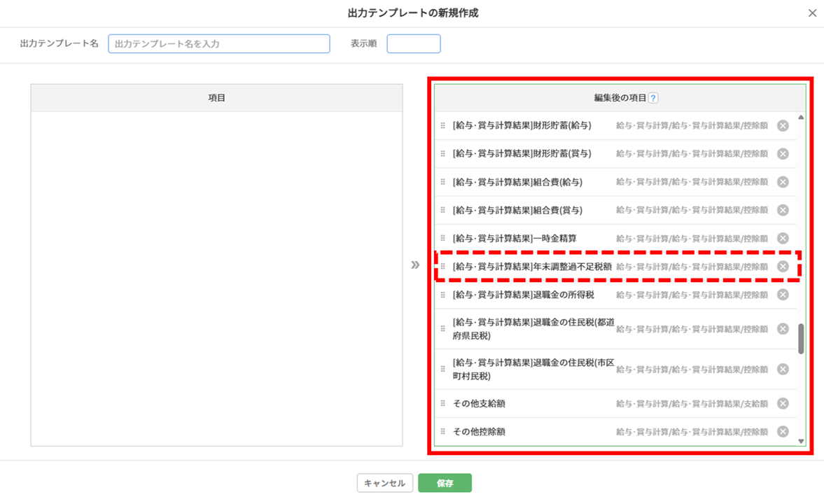
Task: Remove 財形貯蓄(給与) item with its X icon
Action: click(x=783, y=126)
